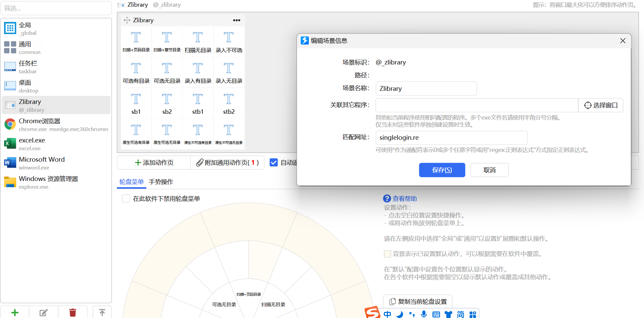Click the 关联其它程序 input field

477,105
